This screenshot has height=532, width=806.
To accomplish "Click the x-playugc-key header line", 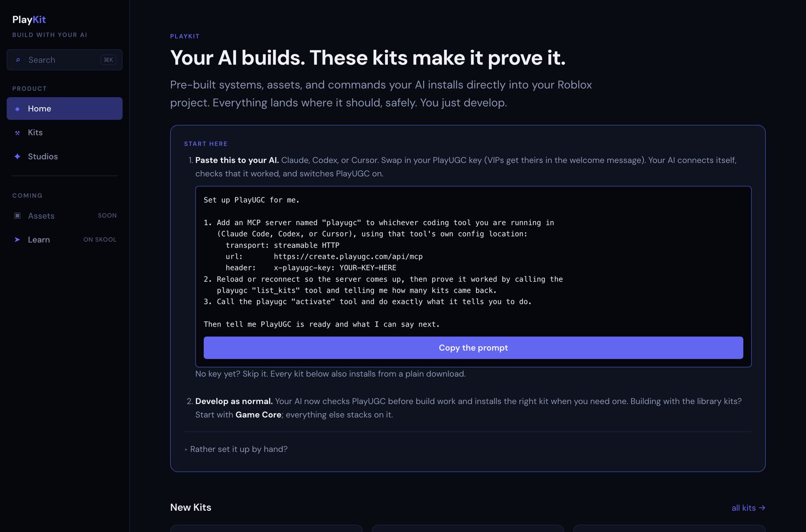I will [311, 268].
